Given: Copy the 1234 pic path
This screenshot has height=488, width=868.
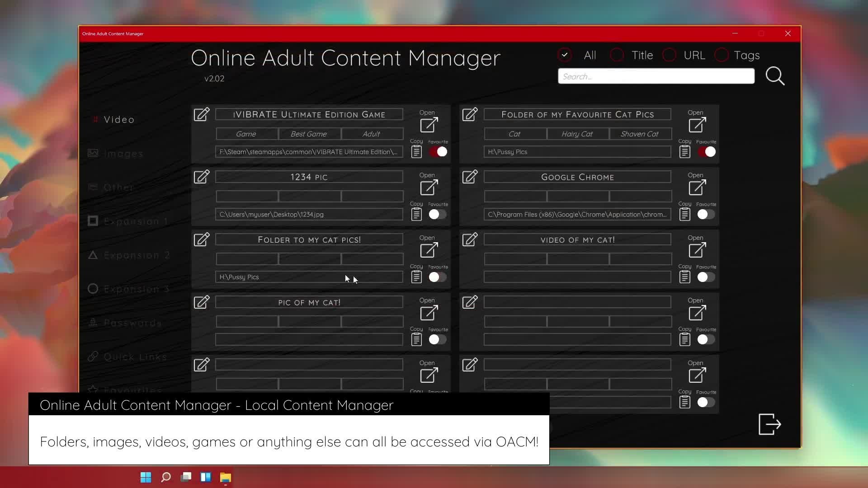Looking at the screenshot, I should pyautogui.click(x=416, y=214).
